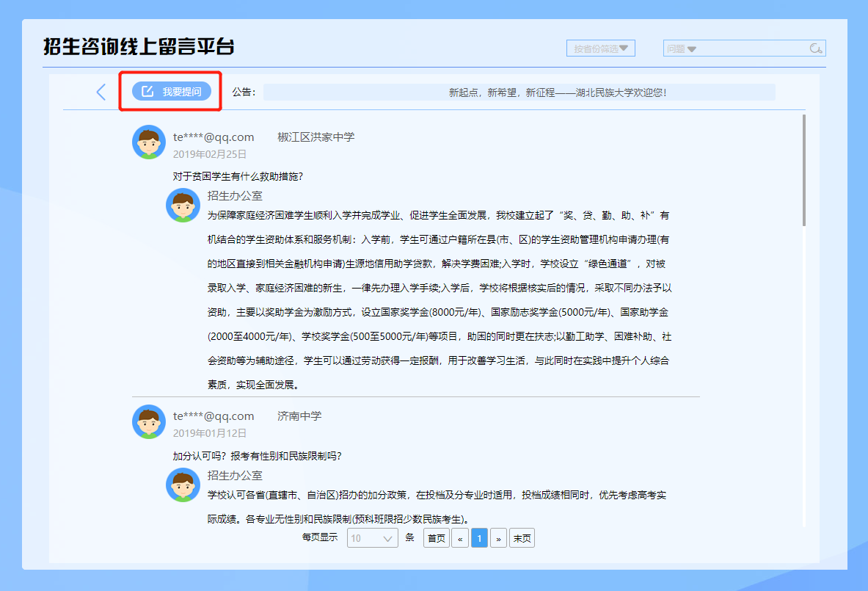Click the previous page « button
This screenshot has height=591, width=868.
460,538
